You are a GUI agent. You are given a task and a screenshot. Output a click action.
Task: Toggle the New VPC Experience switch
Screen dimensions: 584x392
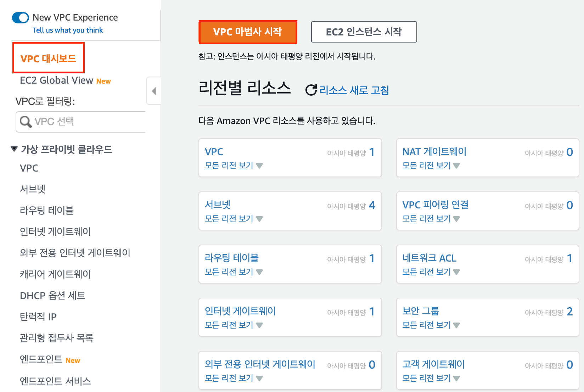click(x=21, y=18)
